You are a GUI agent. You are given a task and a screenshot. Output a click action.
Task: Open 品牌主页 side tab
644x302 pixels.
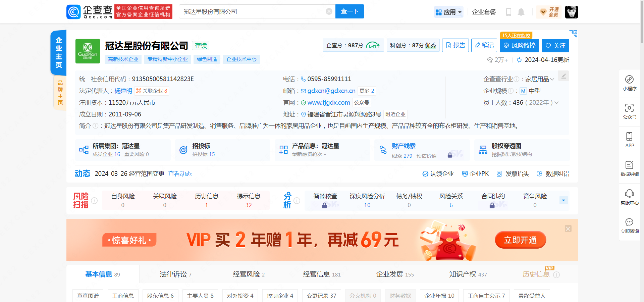pos(60,93)
